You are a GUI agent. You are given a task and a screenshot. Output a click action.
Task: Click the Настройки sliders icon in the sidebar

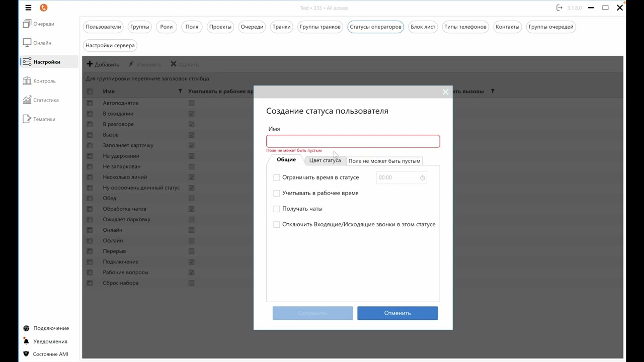point(27,62)
